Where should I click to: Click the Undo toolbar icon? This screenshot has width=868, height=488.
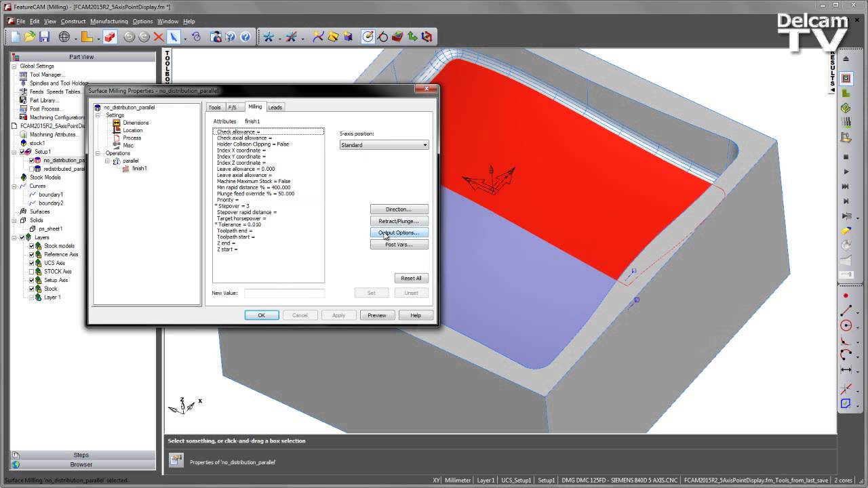coord(129,37)
